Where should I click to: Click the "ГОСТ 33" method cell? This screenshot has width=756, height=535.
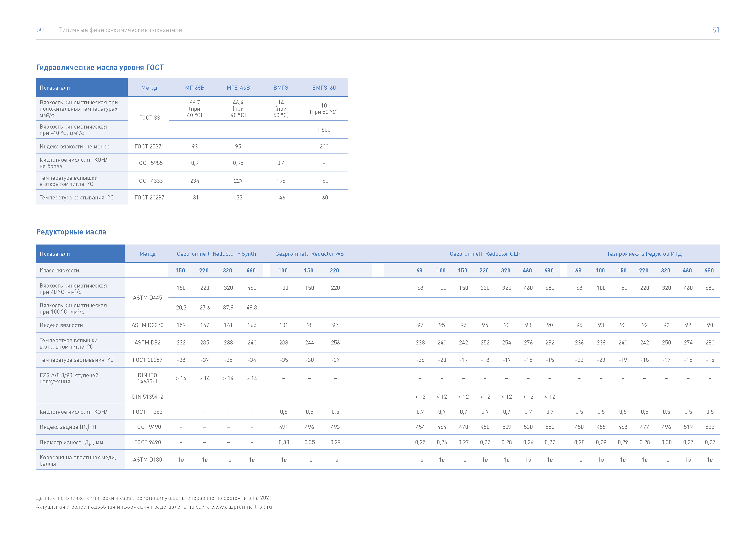pos(149,118)
